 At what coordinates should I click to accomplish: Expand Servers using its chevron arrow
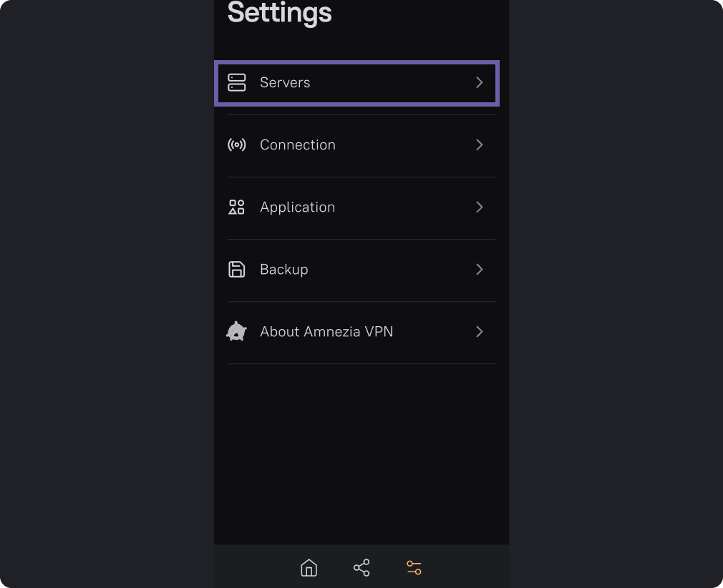click(x=480, y=83)
